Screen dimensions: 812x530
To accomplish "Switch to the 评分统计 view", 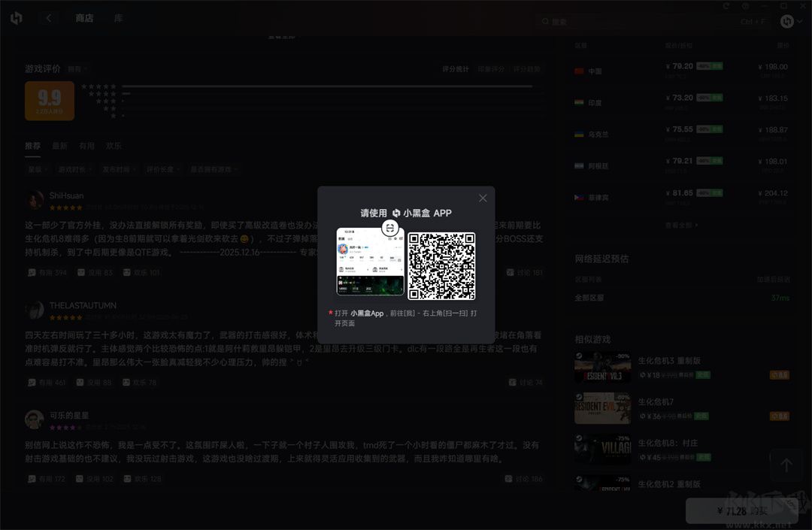I will 455,69.
